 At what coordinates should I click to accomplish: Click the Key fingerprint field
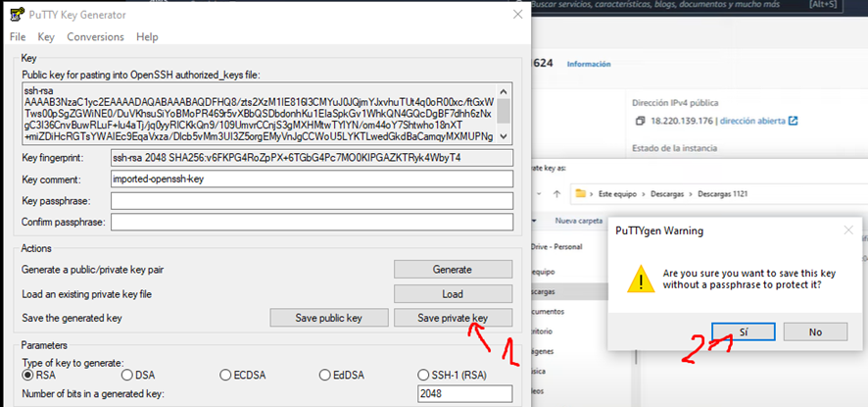point(313,158)
